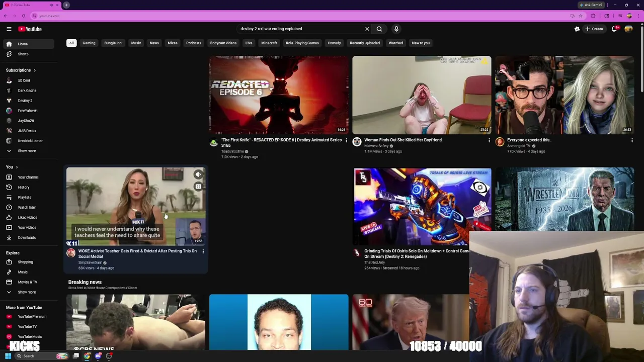Open Kendrick Lamar subscription channel
Screen dimensions: 644x362
pos(28,141)
